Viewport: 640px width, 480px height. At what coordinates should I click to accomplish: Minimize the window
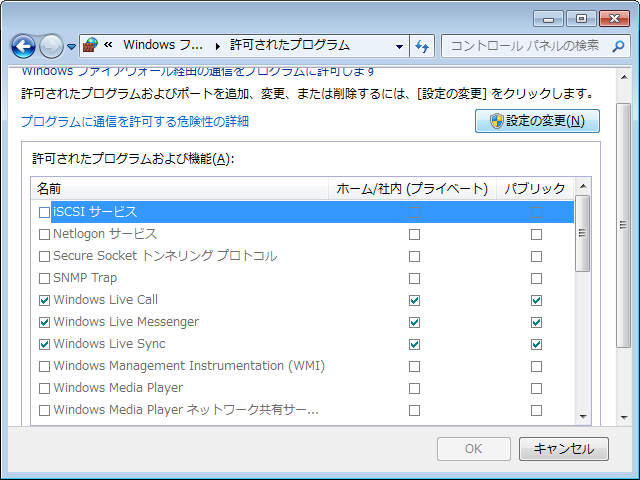click(x=548, y=19)
